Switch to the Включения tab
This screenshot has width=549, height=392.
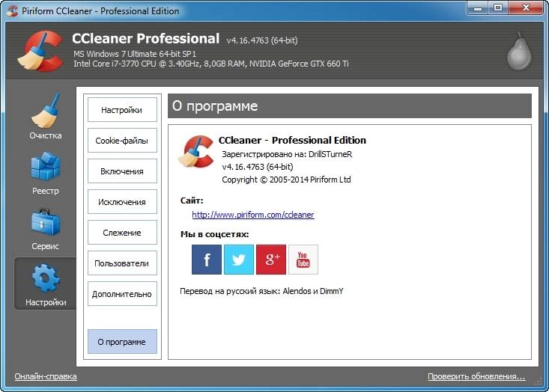pyautogui.click(x=122, y=171)
